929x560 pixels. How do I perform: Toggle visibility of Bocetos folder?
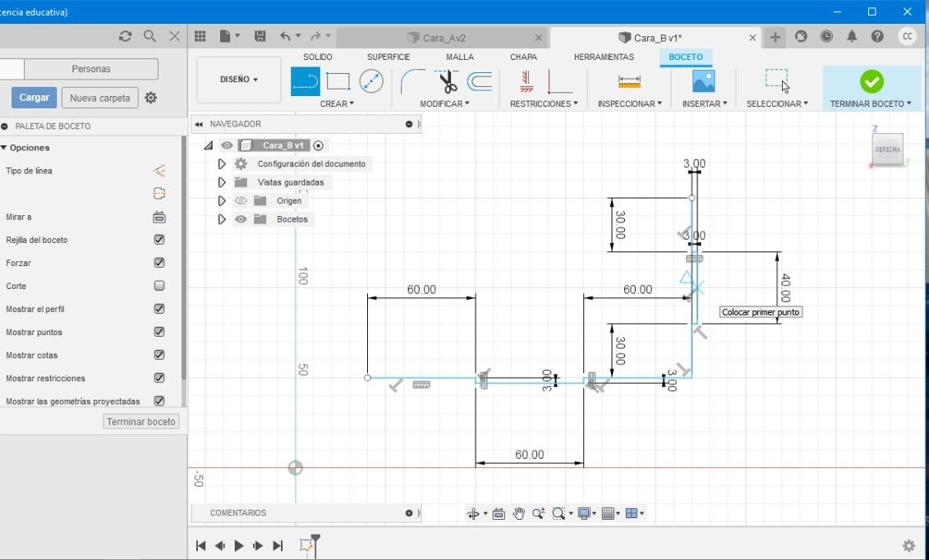coord(241,219)
